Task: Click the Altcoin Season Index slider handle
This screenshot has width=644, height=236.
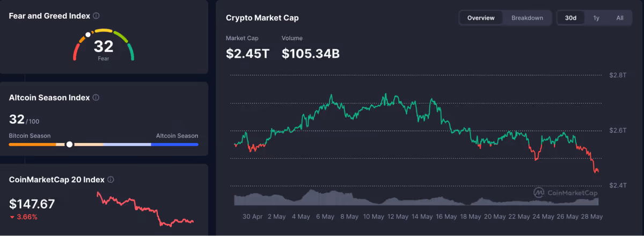Action: [69, 144]
